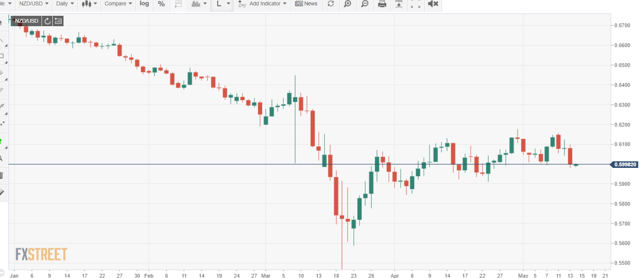Click the scale icon beside NZD/USD label

pyautogui.click(x=58, y=21)
